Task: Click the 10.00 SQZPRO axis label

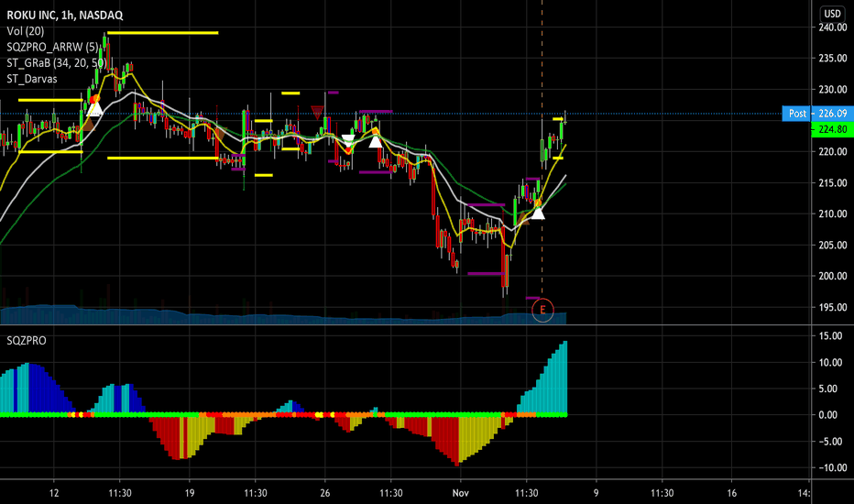Action: click(830, 362)
